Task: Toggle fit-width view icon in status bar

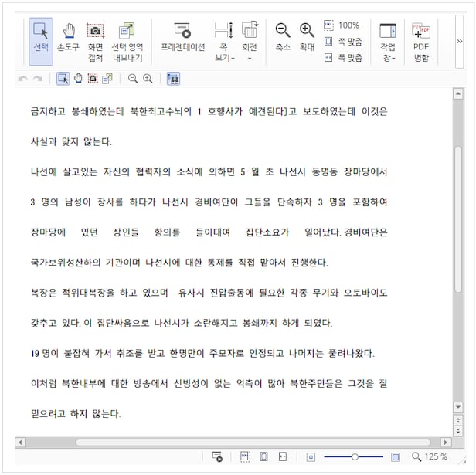Action: click(284, 456)
